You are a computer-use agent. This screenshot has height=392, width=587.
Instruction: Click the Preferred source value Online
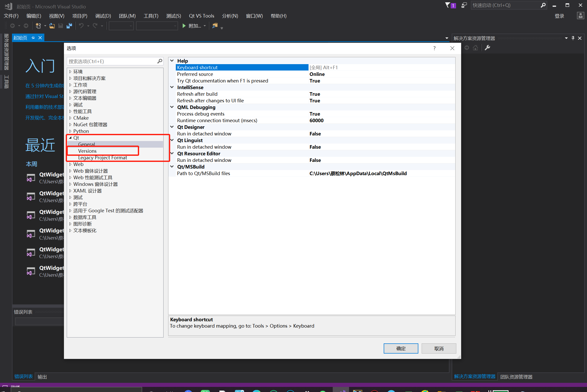click(x=317, y=74)
